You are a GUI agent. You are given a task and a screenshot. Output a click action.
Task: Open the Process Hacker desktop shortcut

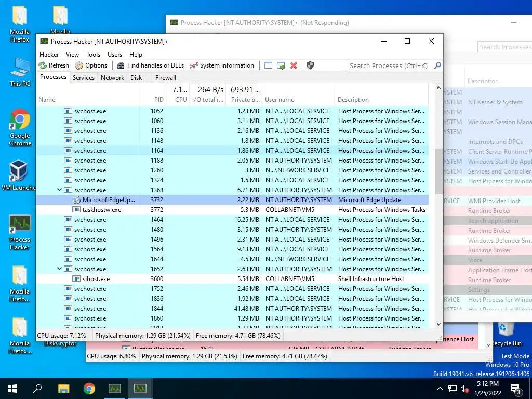point(20,232)
